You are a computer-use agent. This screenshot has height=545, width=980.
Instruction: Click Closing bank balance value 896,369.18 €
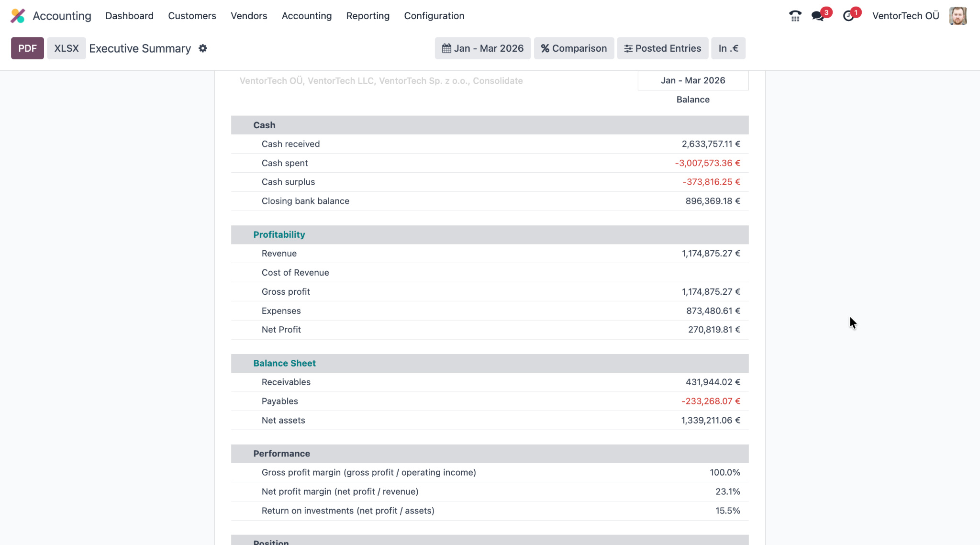pos(713,201)
